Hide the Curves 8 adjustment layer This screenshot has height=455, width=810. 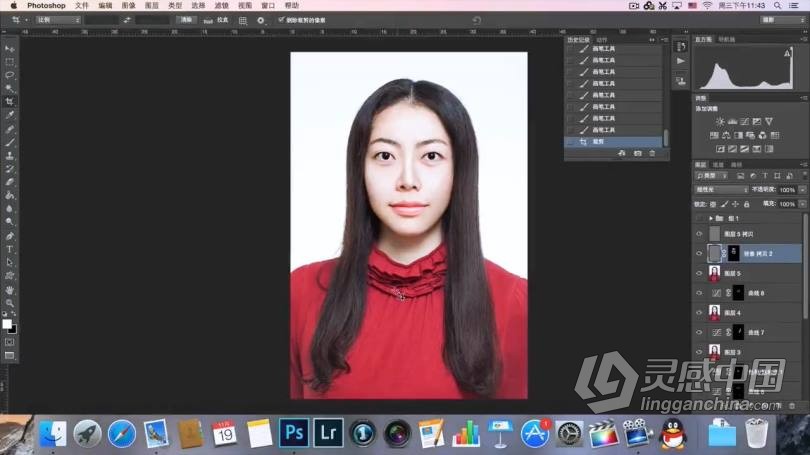click(x=699, y=293)
